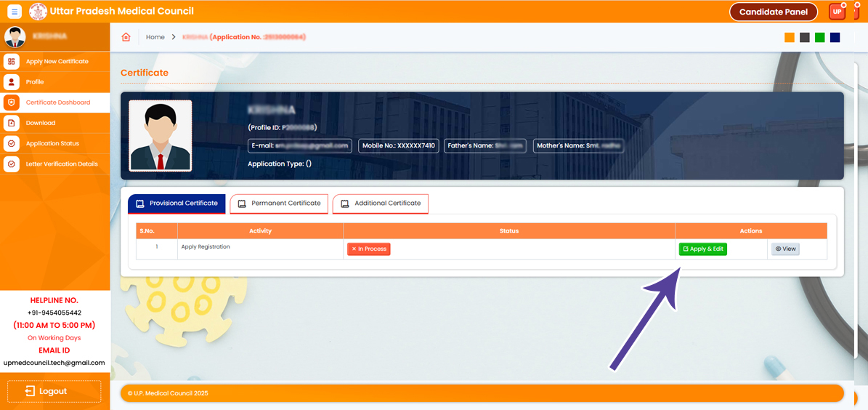The width and height of the screenshot is (868, 410).
Task: Click the Logout button
Action: (54, 391)
